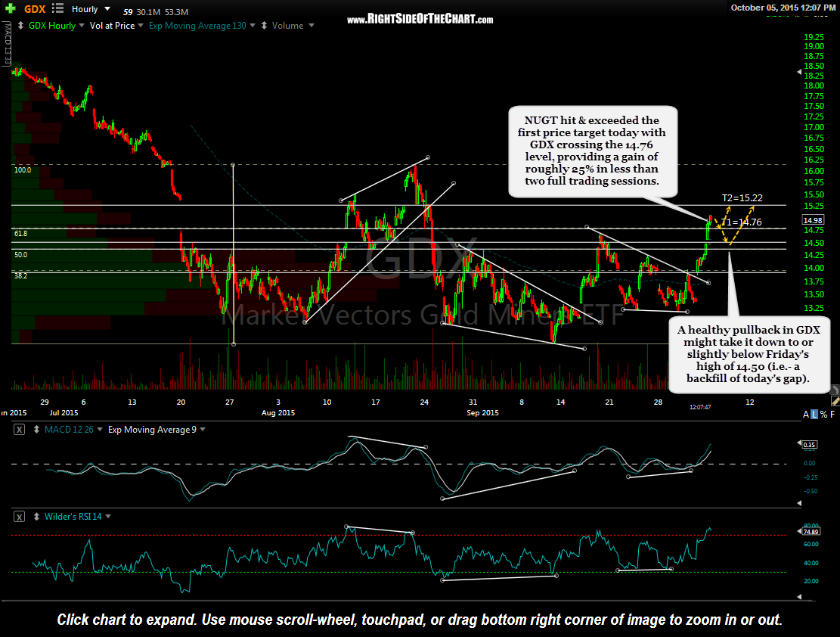
Task: Expand Wilder's RSI 14 dropdown
Action: [x=108, y=517]
